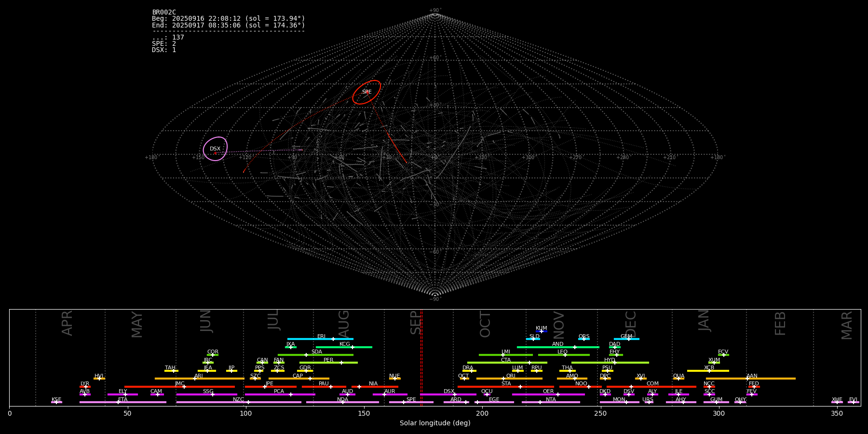The height and width of the screenshot is (434, 868).
Task: Click the QUA shower label in the timeline
Action: pos(678,376)
